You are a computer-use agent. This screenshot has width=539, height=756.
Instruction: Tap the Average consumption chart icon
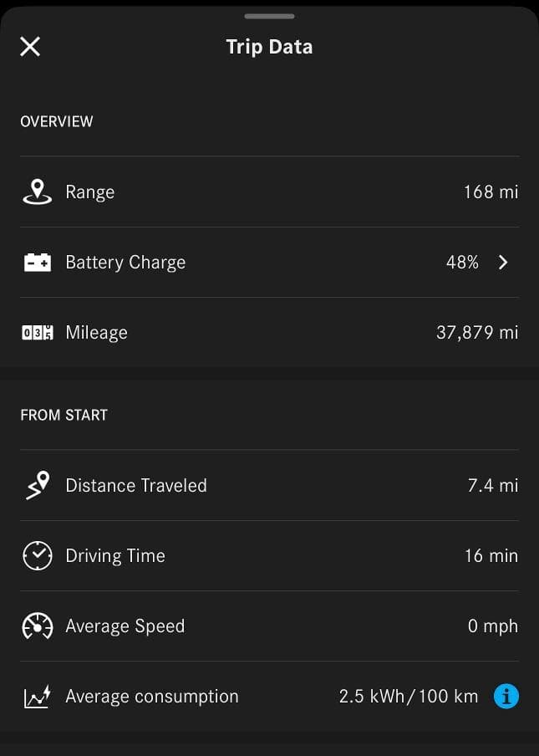[x=37, y=697]
